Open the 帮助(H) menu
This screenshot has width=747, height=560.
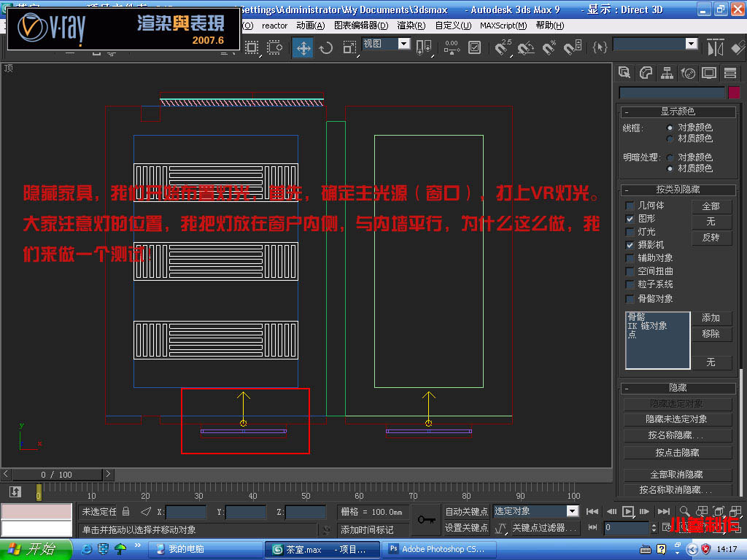(x=550, y=26)
